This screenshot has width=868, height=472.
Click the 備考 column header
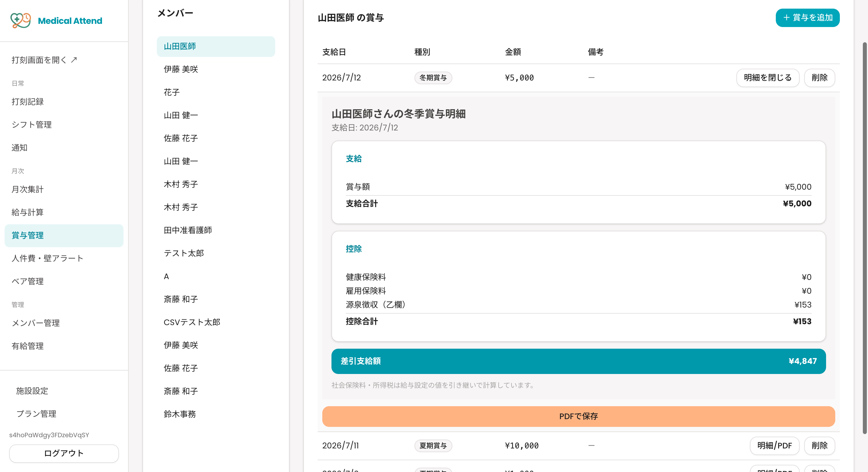coord(596,52)
